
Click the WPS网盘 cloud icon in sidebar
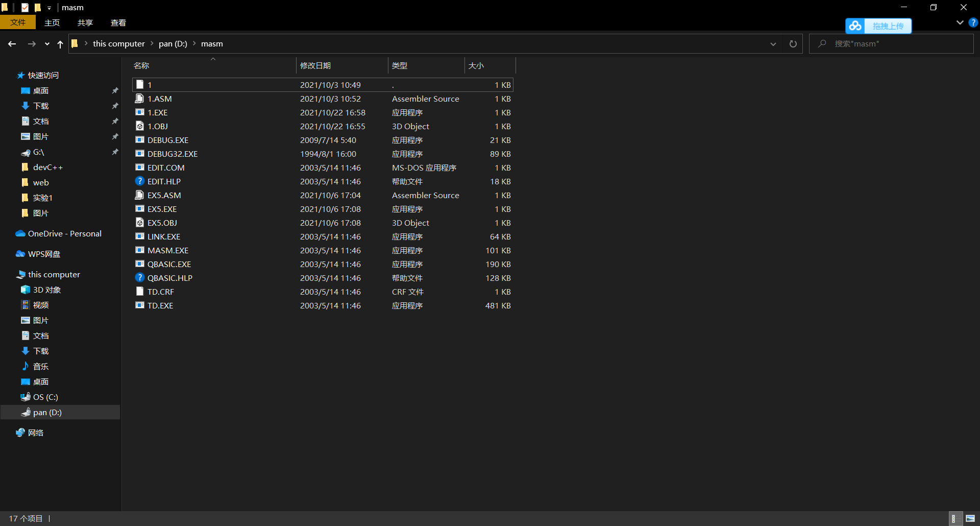(x=20, y=254)
